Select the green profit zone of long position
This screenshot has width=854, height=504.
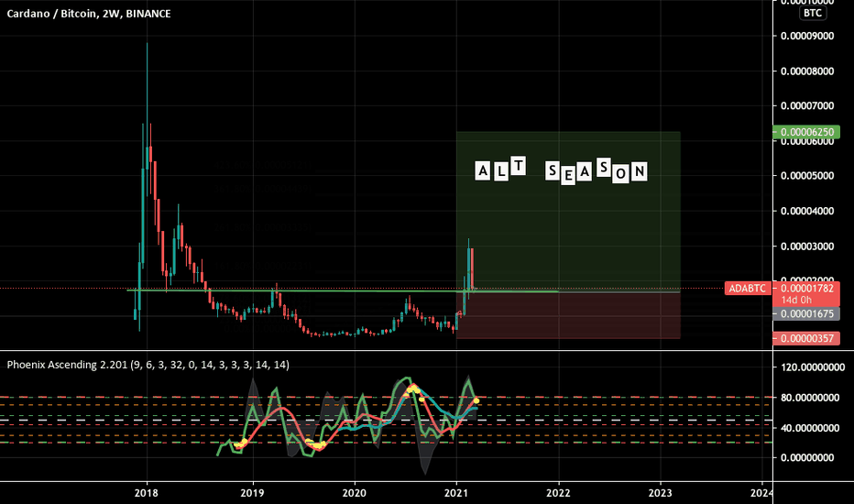tap(568, 212)
